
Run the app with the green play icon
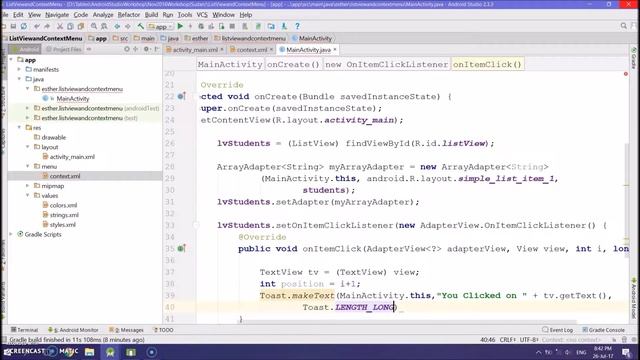point(180,26)
